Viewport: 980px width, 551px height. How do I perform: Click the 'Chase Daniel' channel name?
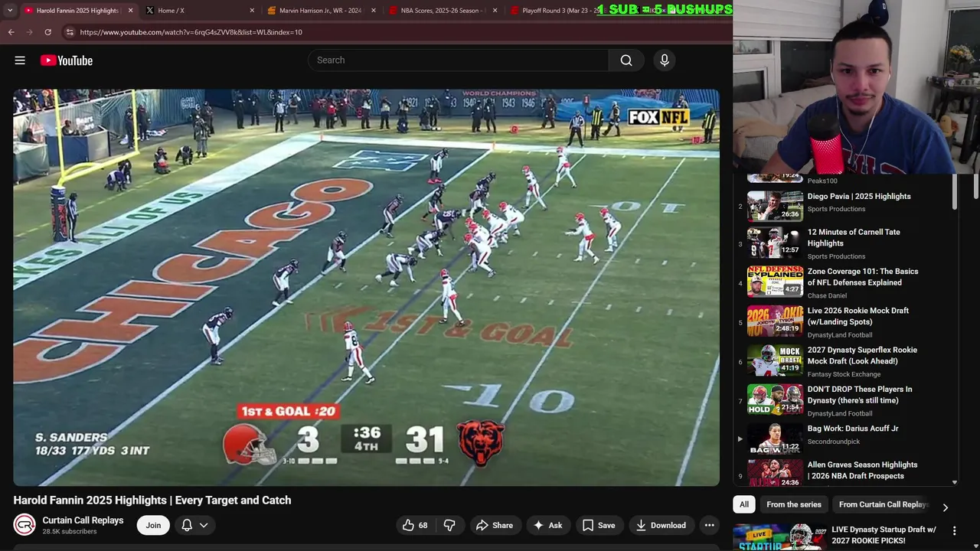827,295
